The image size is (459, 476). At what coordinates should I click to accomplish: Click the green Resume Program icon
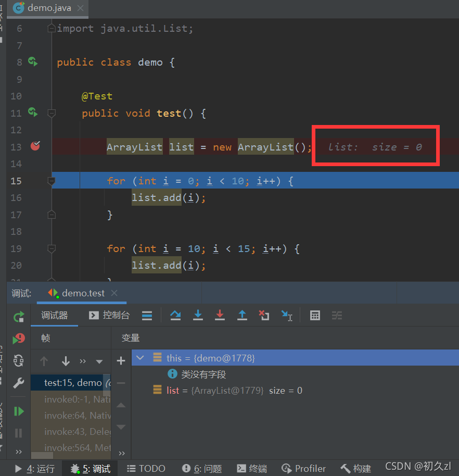[19, 411]
